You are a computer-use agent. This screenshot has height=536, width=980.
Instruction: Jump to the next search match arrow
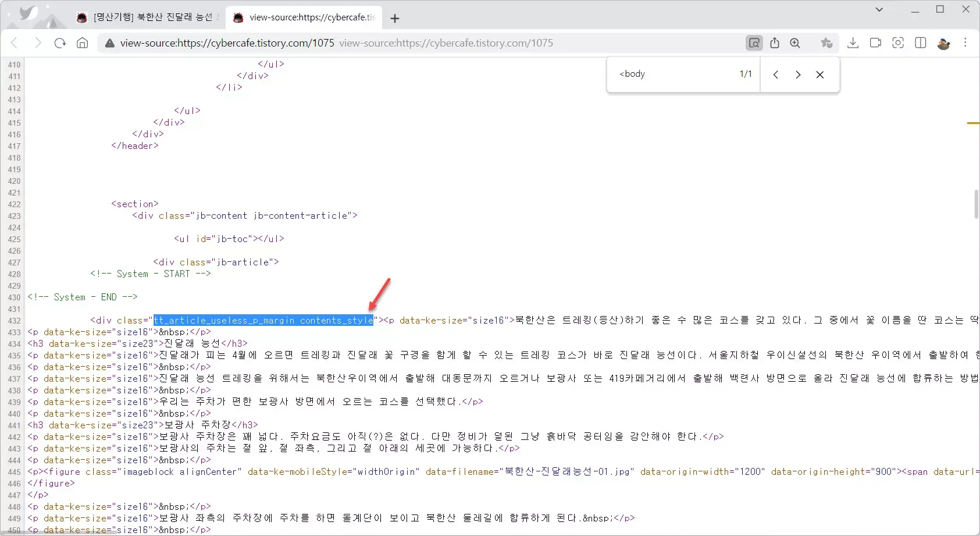[x=797, y=74]
